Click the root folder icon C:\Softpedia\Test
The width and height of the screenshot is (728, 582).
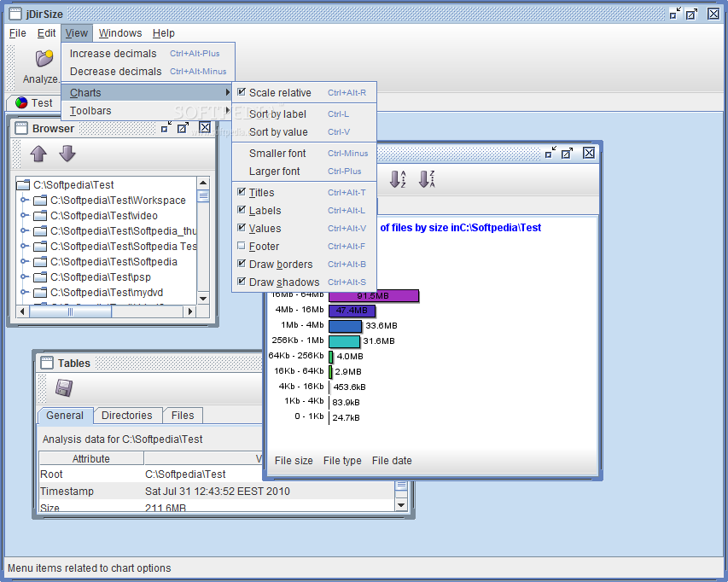[x=23, y=185]
